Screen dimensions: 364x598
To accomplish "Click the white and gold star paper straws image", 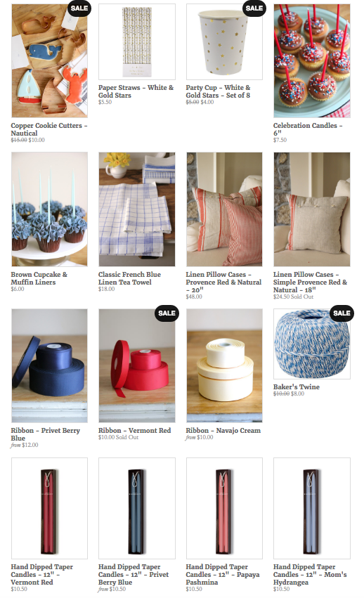I will coord(137,41).
